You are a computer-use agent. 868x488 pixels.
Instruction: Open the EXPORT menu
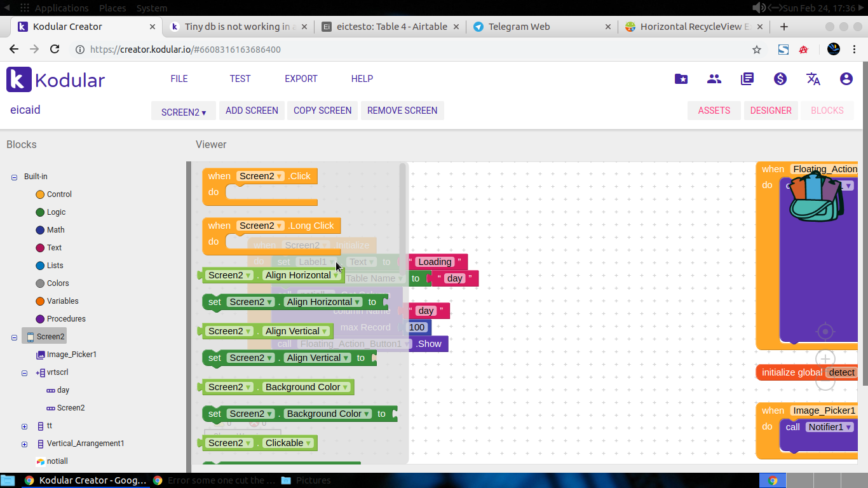tap(301, 79)
